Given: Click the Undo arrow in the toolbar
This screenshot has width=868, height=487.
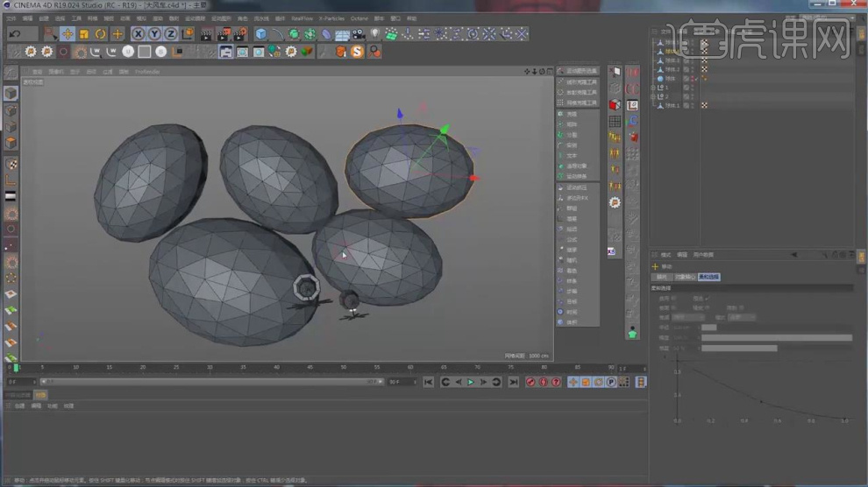Looking at the screenshot, I should [x=15, y=34].
